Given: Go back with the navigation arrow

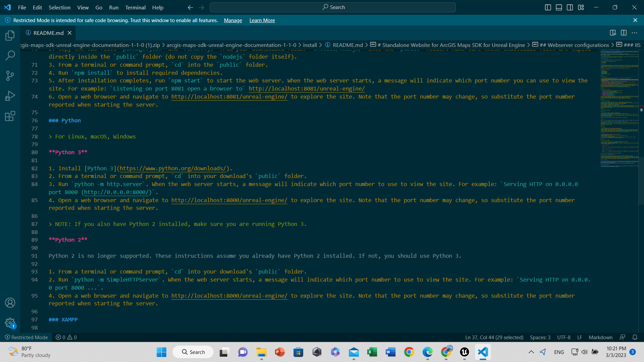Looking at the screenshot, I should [190, 7].
